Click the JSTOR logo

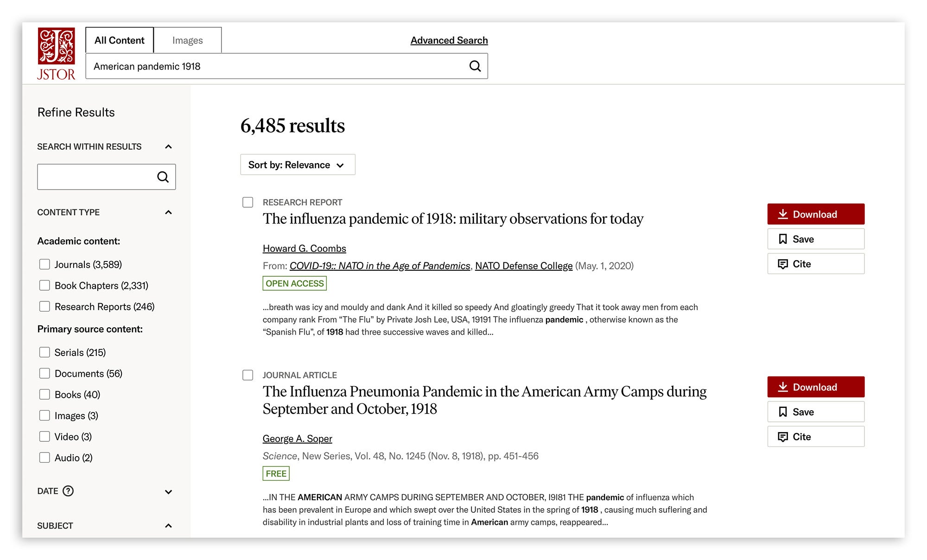coord(56,54)
